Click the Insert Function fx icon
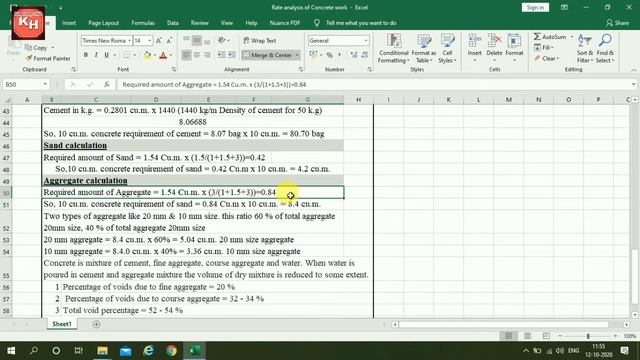The height and width of the screenshot is (360, 640). coord(107,84)
